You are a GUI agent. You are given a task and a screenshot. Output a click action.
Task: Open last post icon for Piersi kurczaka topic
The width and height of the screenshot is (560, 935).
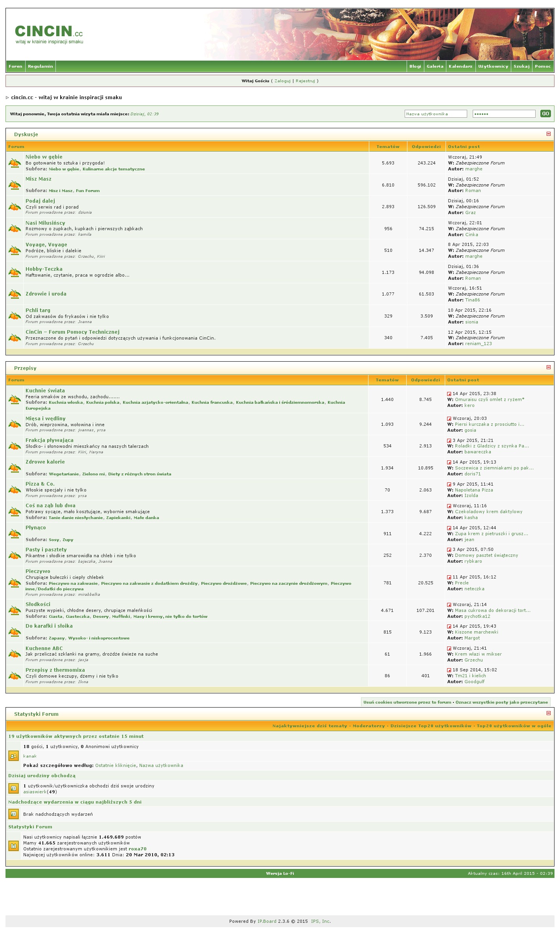[x=449, y=419]
